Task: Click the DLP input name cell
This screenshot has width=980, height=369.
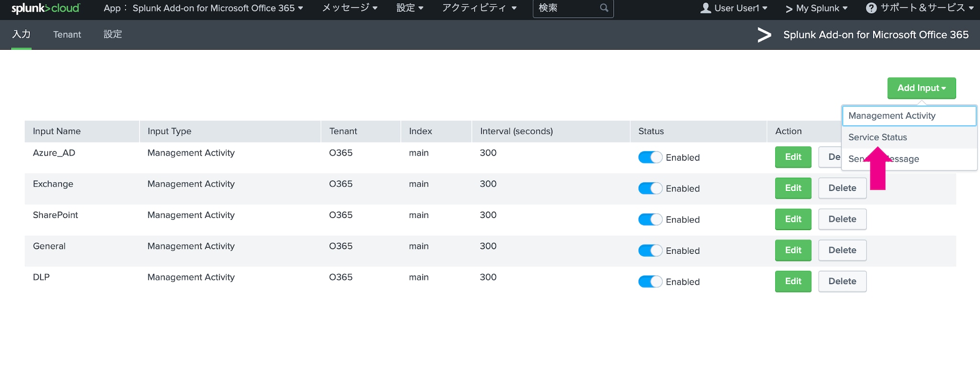Action: point(41,277)
